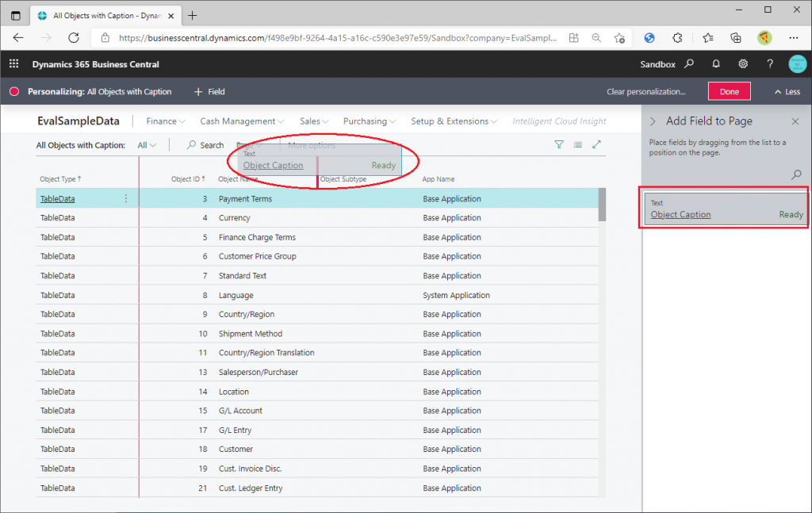The image size is (812, 513).
Task: Expand the Cash Management menu
Action: (x=242, y=121)
